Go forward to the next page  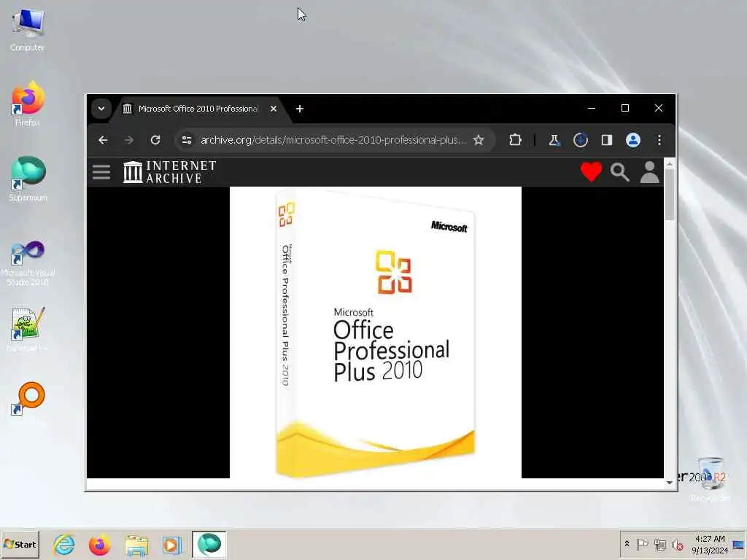click(x=128, y=140)
